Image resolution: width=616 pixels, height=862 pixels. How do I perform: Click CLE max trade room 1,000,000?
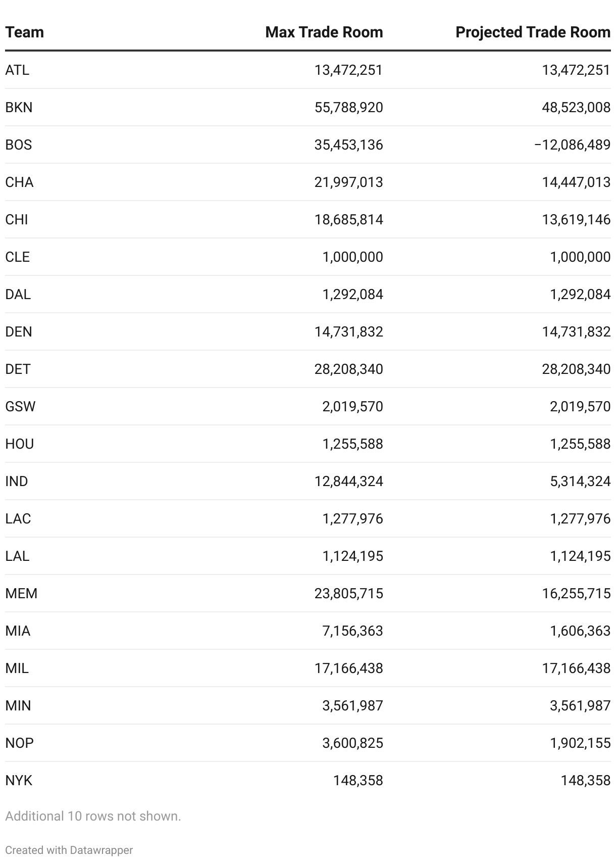[352, 257]
